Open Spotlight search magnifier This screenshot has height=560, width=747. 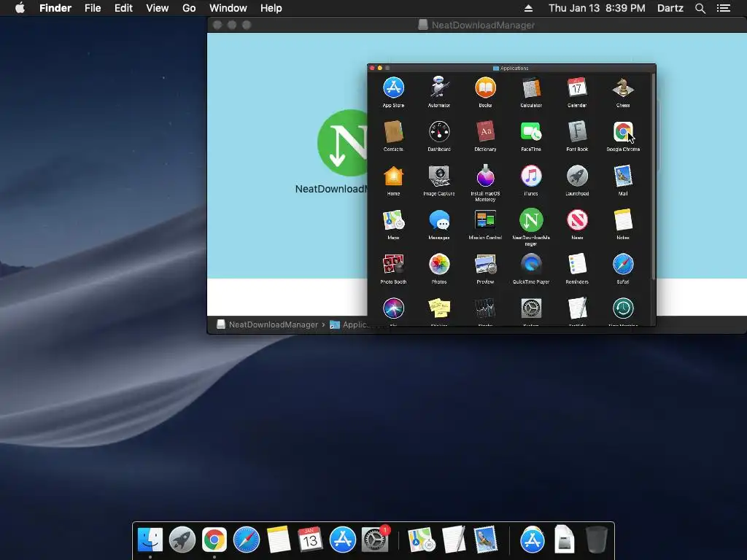tap(700, 8)
